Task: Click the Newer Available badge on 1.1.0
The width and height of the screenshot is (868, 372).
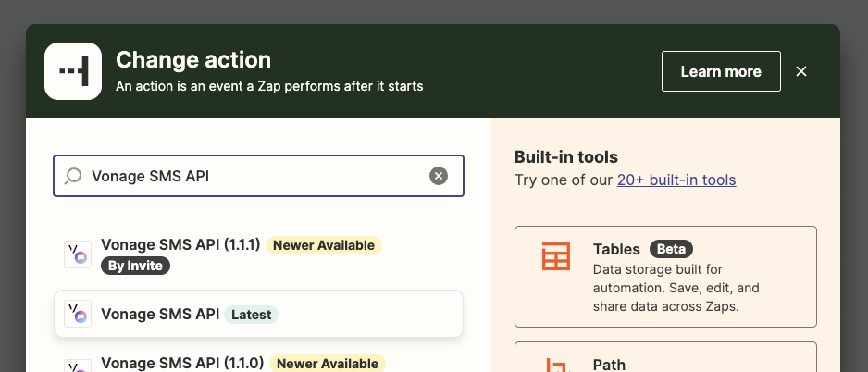Action: pyautogui.click(x=328, y=364)
